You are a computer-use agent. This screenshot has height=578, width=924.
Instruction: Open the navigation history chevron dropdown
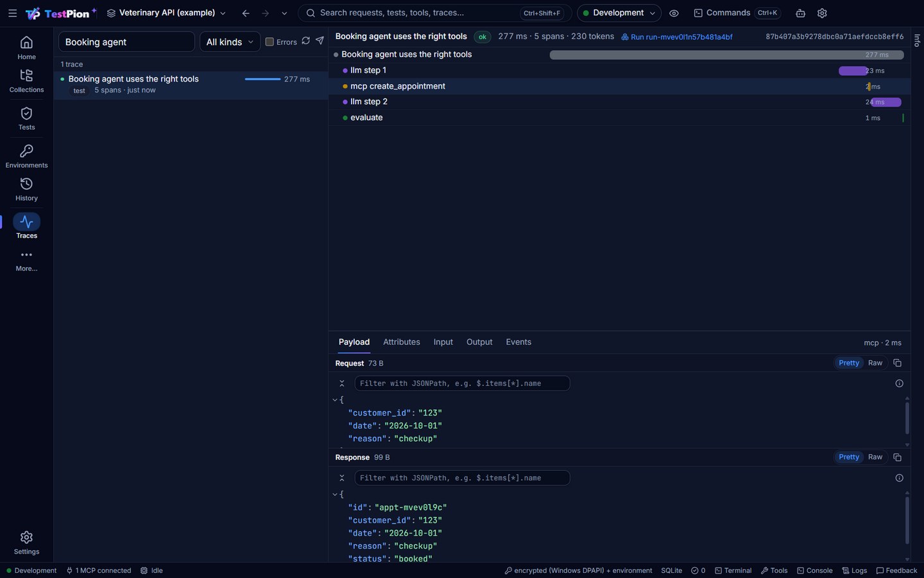[284, 13]
